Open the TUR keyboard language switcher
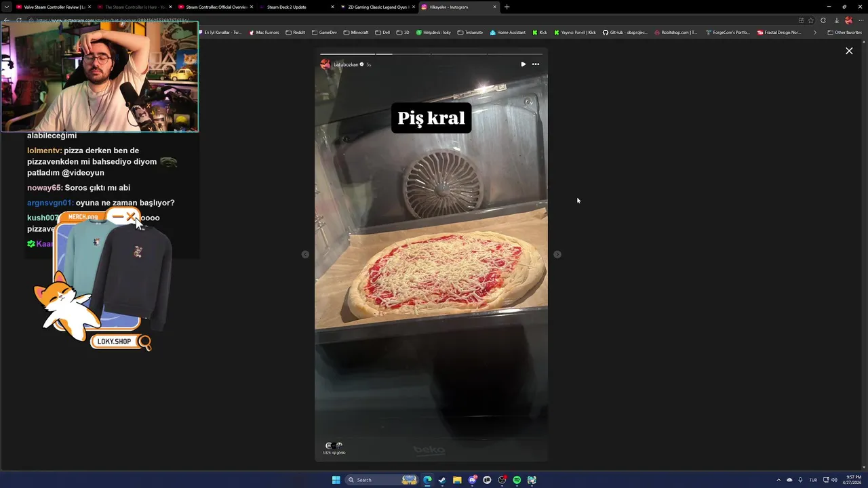The image size is (868, 488). (x=813, y=480)
